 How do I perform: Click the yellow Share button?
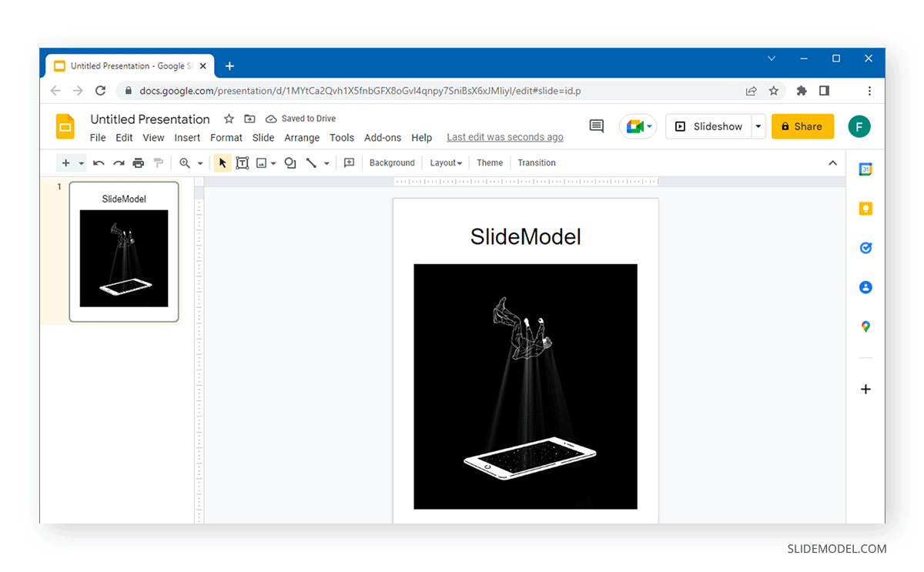pos(802,126)
